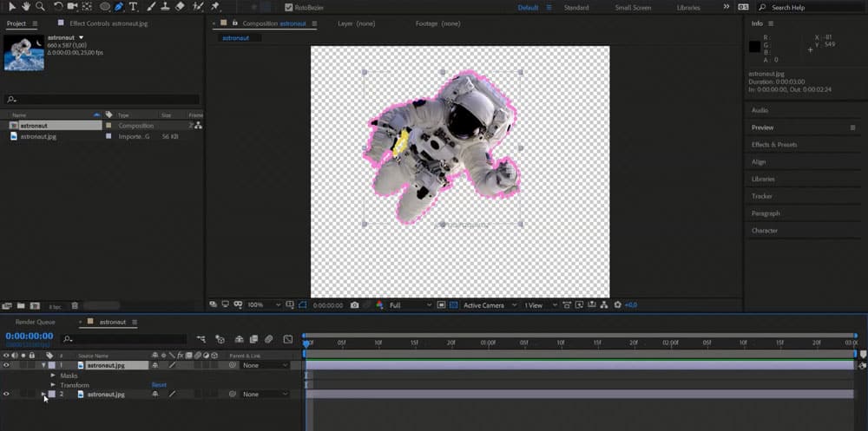
Task: Expand the Masks property group
Action: point(52,375)
